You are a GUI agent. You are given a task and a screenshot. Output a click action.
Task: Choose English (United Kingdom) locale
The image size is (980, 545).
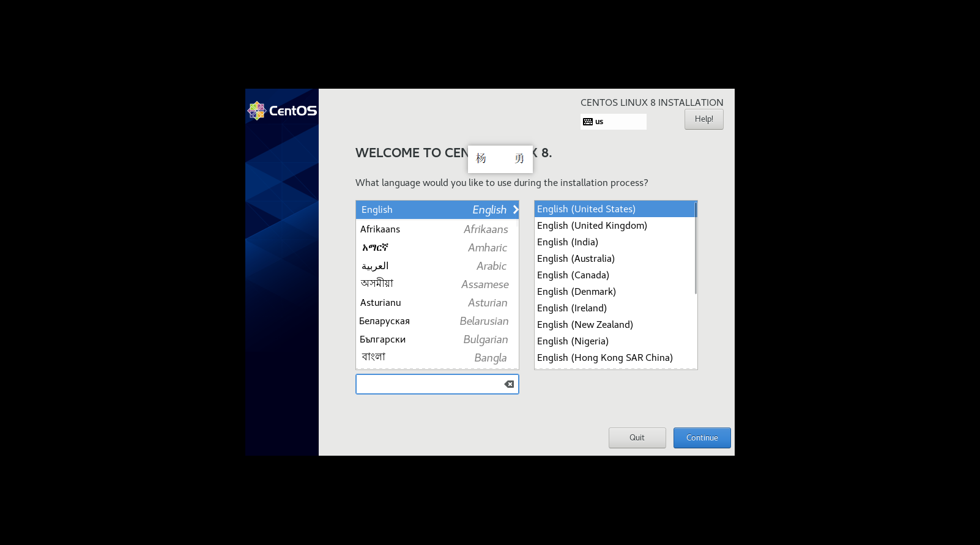[x=615, y=226]
